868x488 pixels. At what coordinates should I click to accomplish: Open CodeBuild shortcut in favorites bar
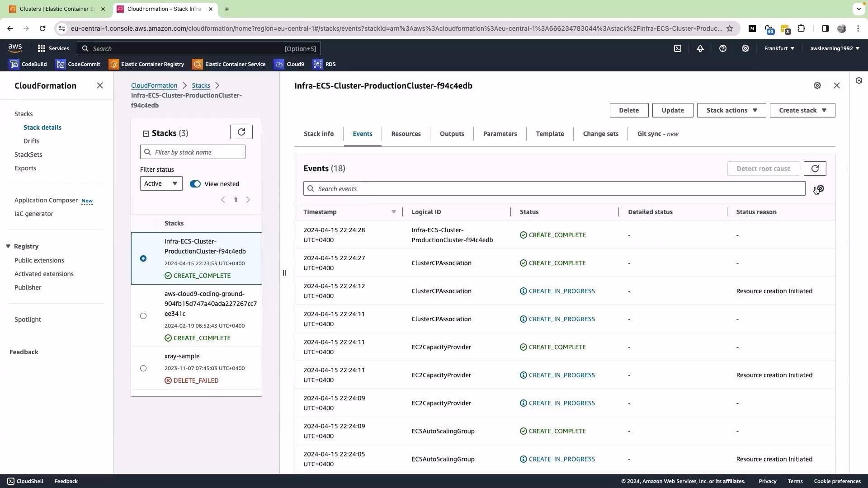pos(28,64)
